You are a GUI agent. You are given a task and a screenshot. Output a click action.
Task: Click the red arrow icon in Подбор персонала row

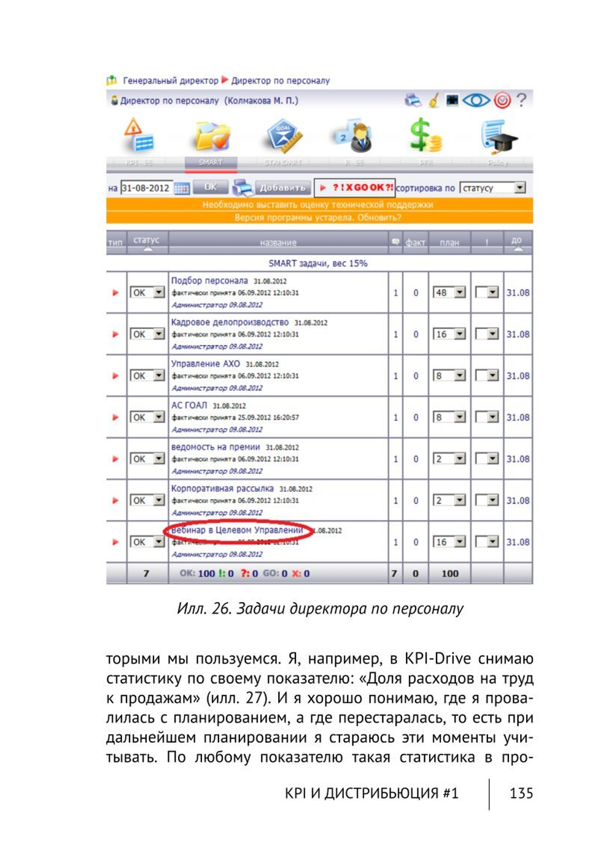click(115, 293)
